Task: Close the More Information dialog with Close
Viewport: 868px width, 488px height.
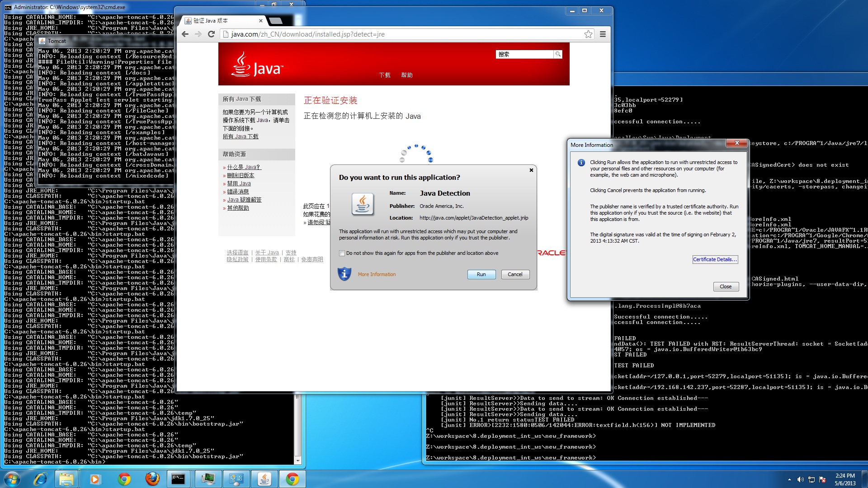Action: click(x=726, y=286)
